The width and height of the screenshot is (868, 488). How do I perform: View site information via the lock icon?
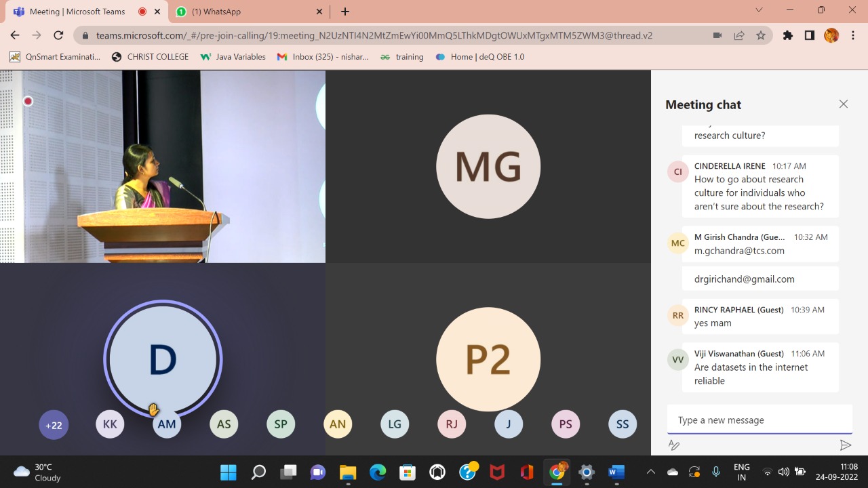pos(85,35)
